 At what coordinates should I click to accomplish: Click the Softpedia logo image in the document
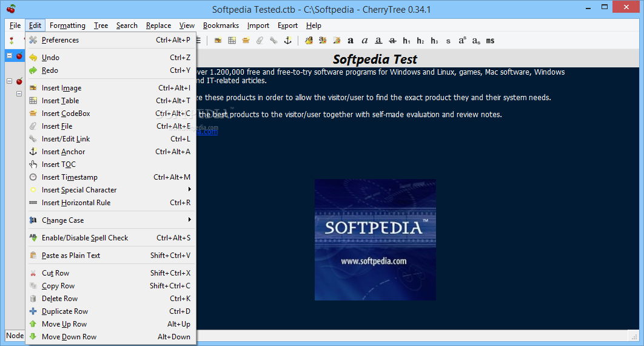click(375, 240)
